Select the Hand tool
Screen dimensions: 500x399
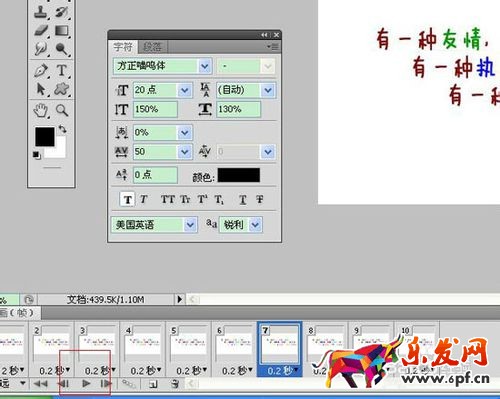point(41,110)
